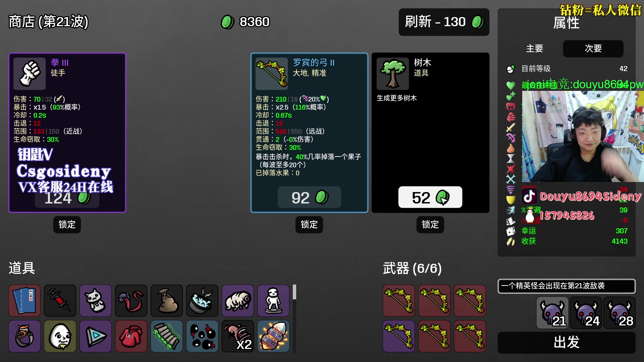Switch to the 次要 stats tab
The image size is (644, 362).
[x=593, y=49]
